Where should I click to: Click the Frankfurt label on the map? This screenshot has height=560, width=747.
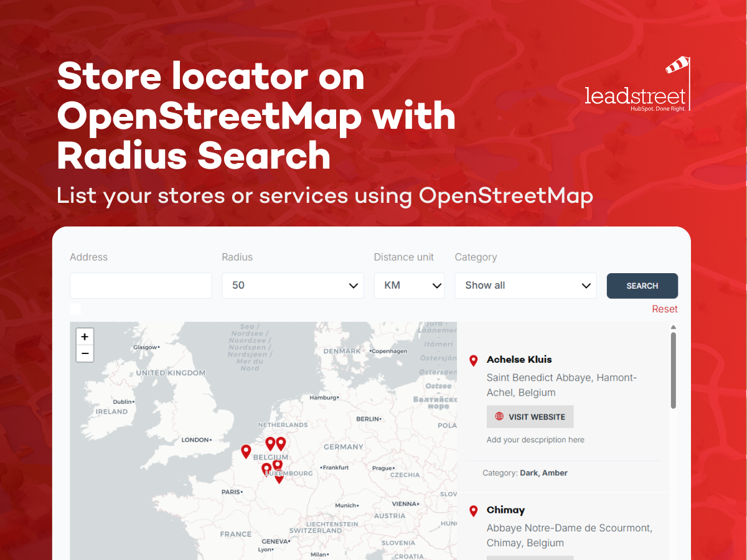click(x=334, y=467)
